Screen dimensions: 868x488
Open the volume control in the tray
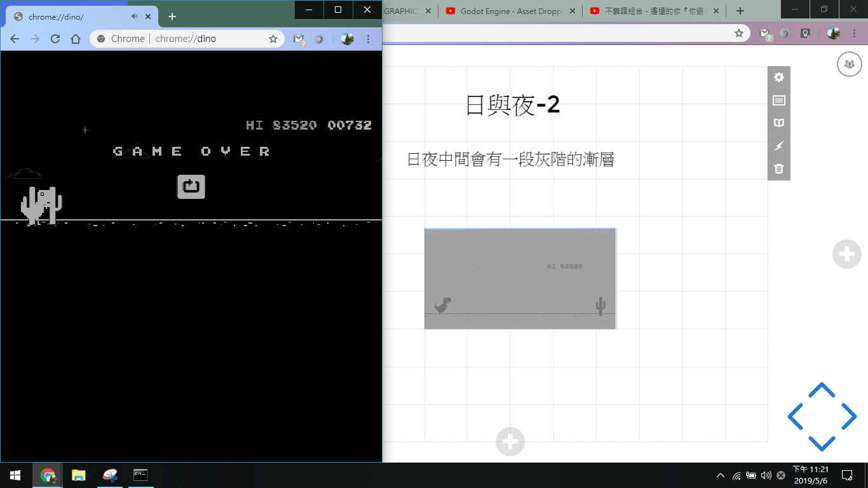[x=766, y=475]
